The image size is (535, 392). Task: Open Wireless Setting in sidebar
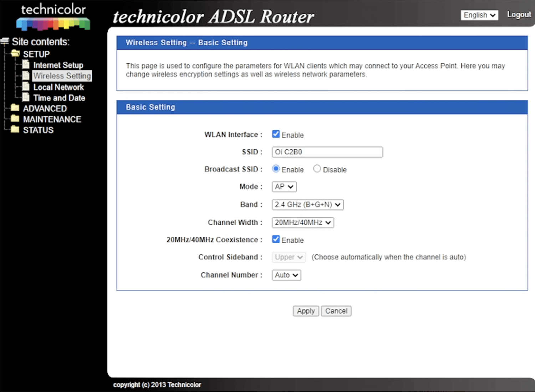62,76
